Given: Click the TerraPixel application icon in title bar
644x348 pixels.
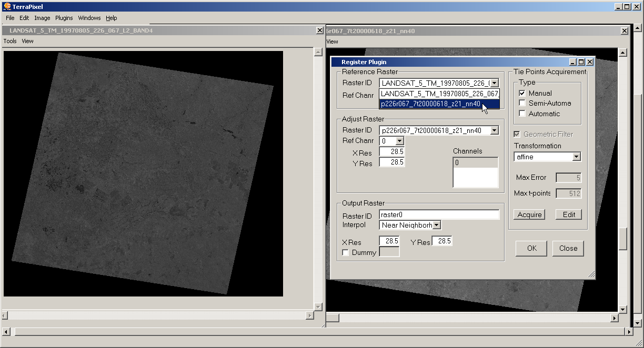Looking at the screenshot, I should click(x=6, y=7).
